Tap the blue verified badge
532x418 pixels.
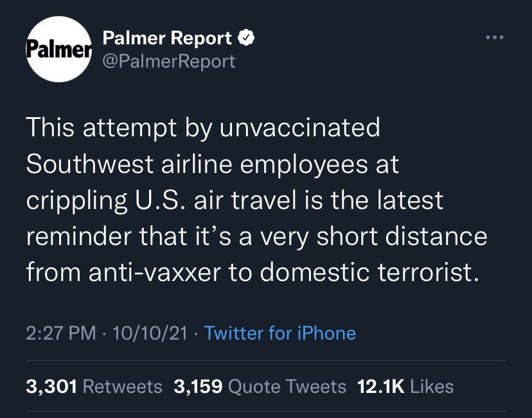tap(246, 39)
